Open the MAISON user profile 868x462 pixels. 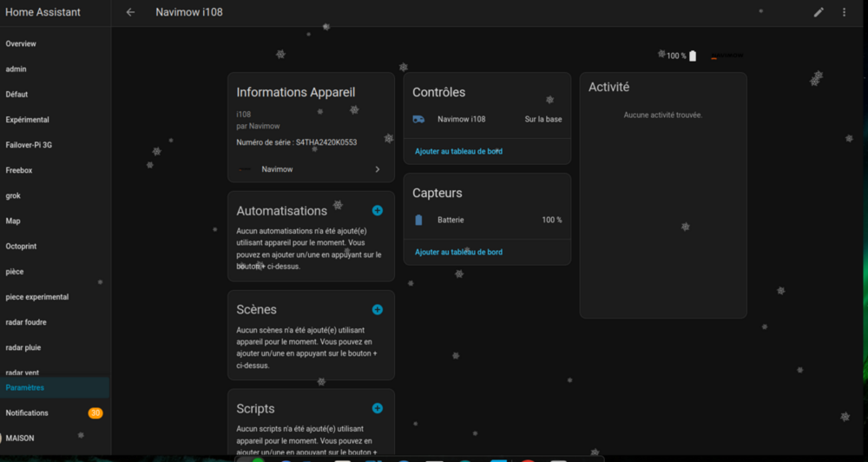pyautogui.click(x=54, y=439)
